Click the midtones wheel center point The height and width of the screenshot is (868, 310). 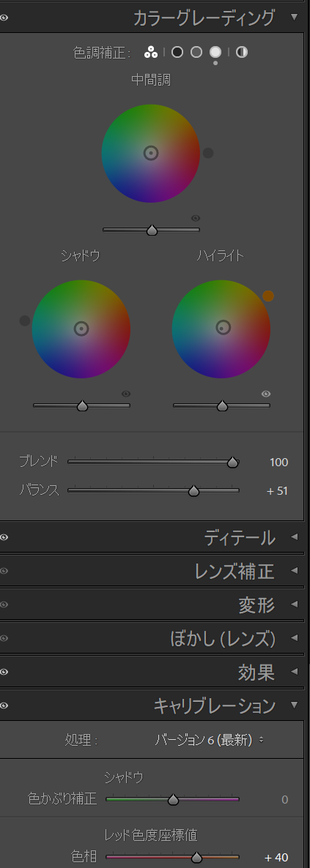coord(151,154)
